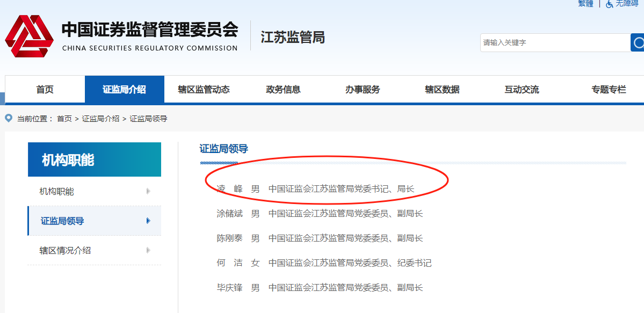
Task: Click the 江苏监管局 heading
Action: point(292,37)
